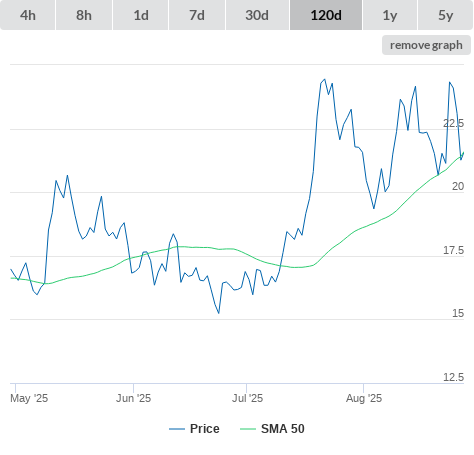Click the blue Price legend line swatch

pyautogui.click(x=177, y=429)
